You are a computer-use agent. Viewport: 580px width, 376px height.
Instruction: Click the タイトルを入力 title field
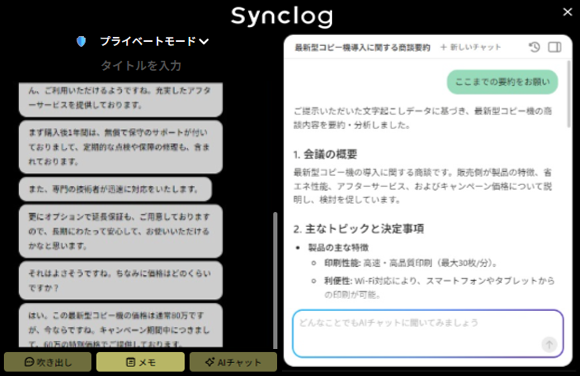click(141, 66)
